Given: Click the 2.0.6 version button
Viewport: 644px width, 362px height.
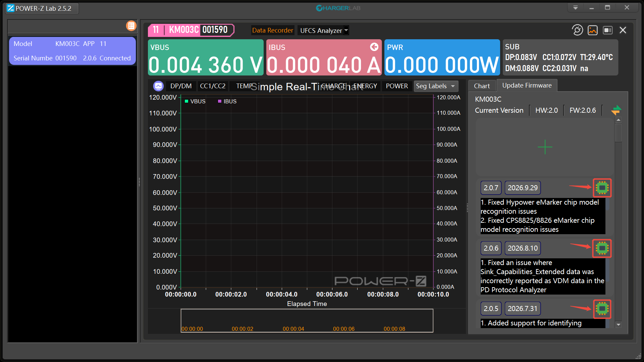Looking at the screenshot, I should [x=491, y=248].
